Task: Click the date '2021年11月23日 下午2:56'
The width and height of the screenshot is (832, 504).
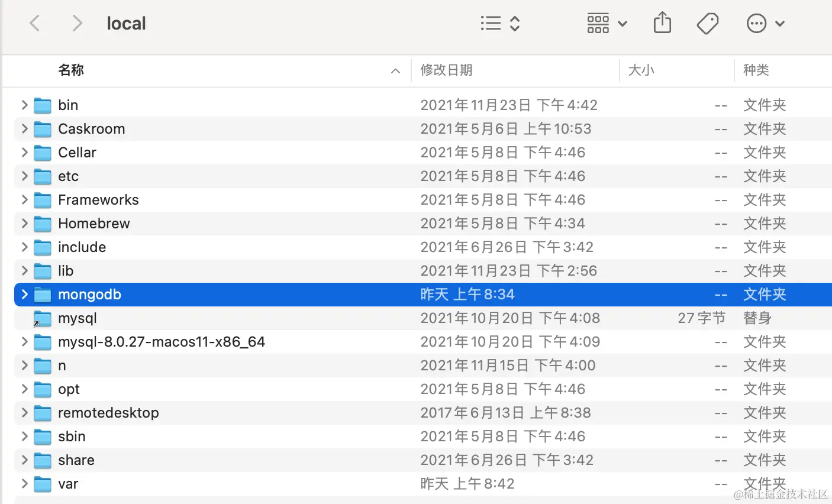Action: point(509,271)
